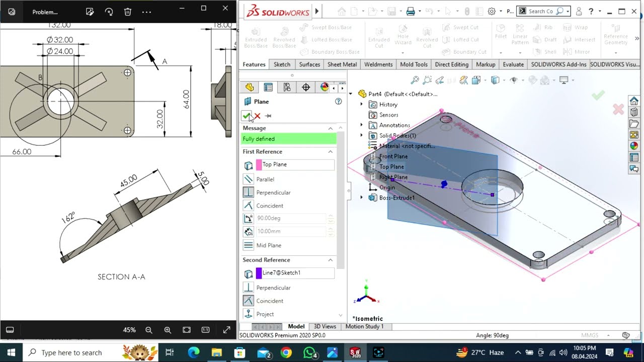Open Microsoft Edge from taskbar

(194, 352)
